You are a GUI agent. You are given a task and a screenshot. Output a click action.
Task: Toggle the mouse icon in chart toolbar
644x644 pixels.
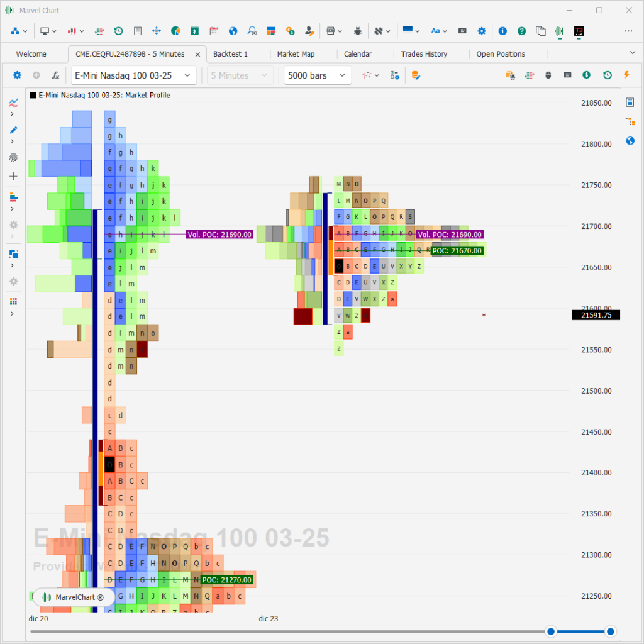[548, 75]
